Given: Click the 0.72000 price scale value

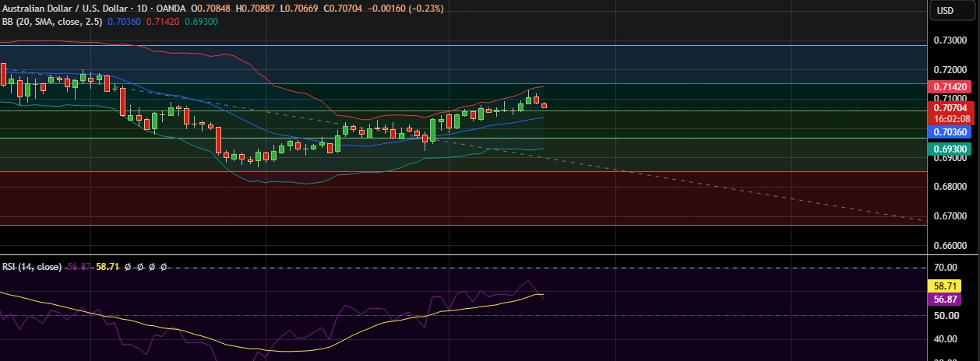Looking at the screenshot, I should point(950,70).
